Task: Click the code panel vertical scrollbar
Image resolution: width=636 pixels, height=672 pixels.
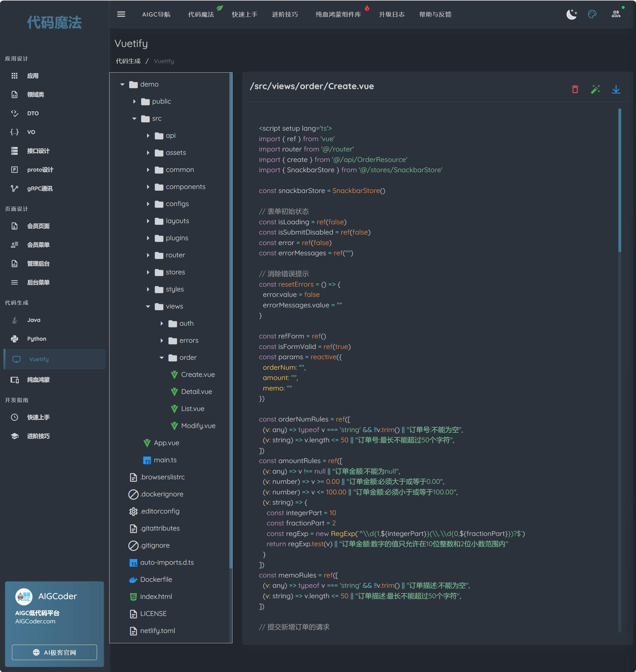Action: pyautogui.click(x=619, y=180)
